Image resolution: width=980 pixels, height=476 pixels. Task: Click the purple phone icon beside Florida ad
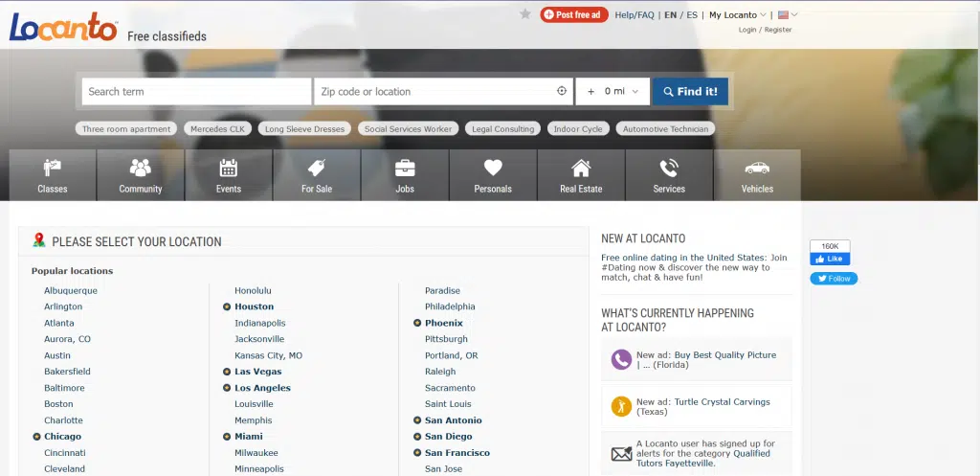(x=621, y=360)
